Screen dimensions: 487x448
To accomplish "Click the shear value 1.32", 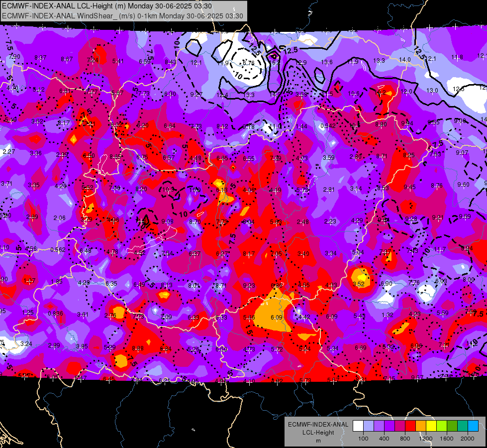I will tap(388, 315).
